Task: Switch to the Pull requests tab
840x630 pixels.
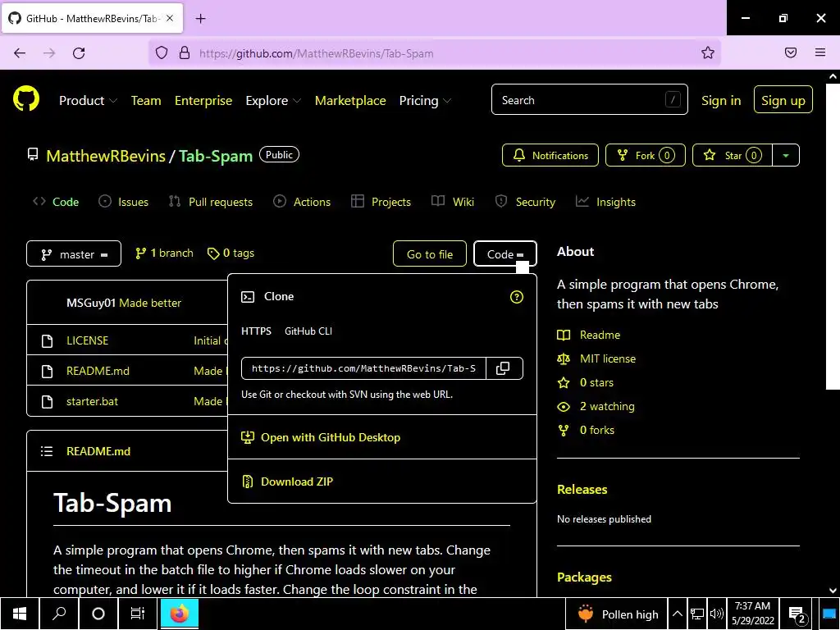Action: pyautogui.click(x=211, y=202)
